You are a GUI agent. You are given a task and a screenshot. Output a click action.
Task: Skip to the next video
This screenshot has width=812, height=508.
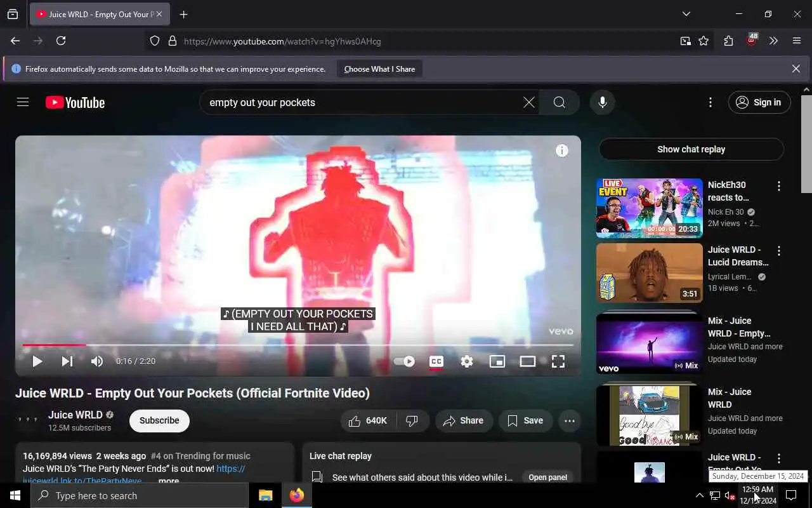pyautogui.click(x=67, y=361)
